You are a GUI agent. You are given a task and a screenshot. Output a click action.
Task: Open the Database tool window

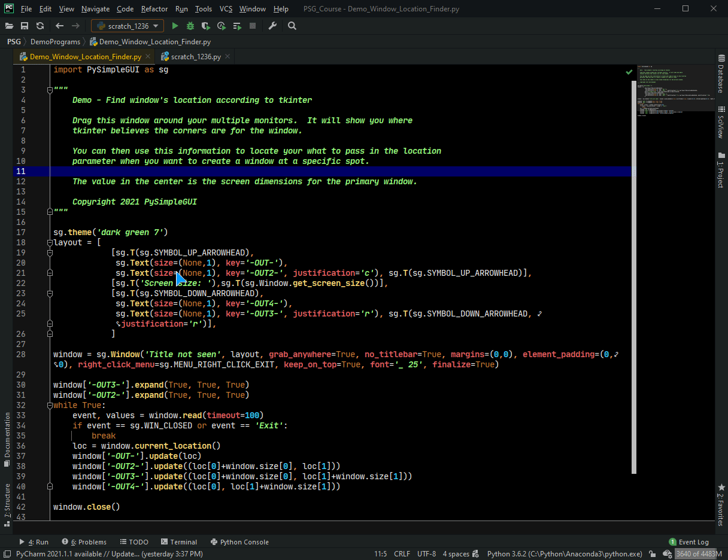click(x=721, y=75)
